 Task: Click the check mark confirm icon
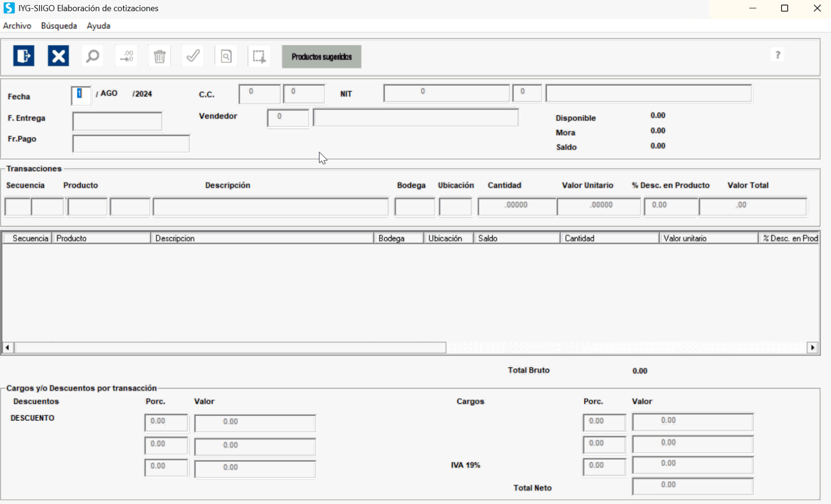(193, 56)
